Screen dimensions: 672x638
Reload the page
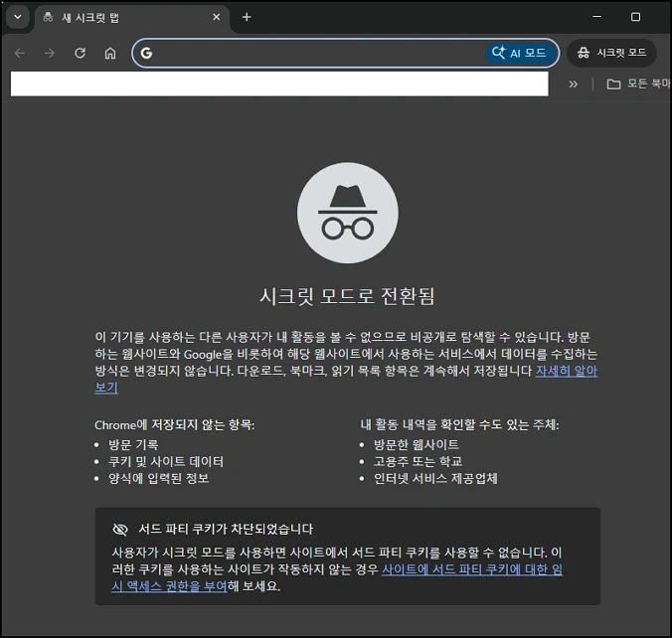[81, 53]
